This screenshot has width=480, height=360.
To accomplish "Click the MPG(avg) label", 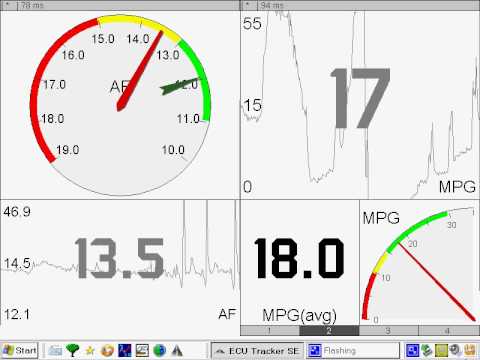I will coord(299,316).
